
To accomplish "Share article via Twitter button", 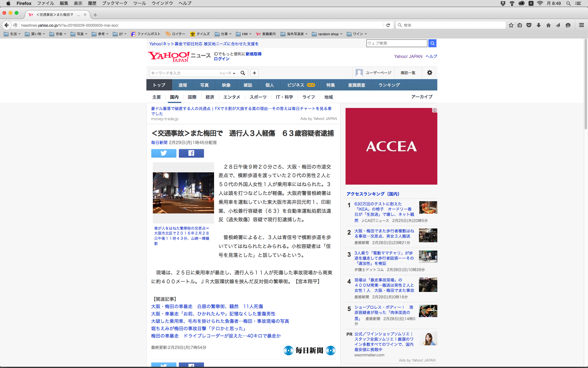I will 164,153.
